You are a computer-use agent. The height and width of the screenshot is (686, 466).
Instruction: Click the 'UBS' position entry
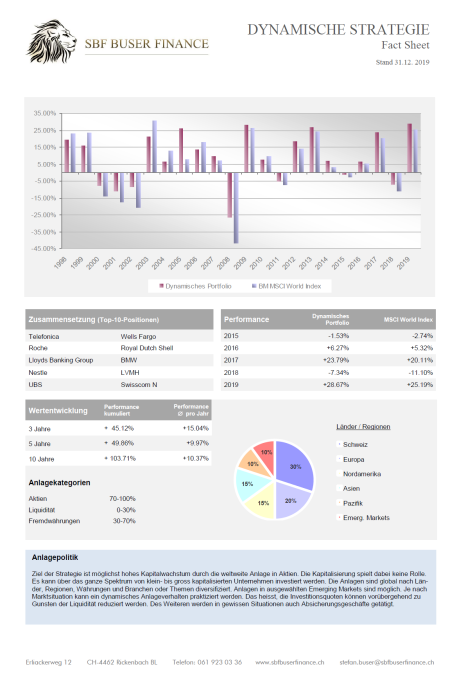(x=35, y=385)
